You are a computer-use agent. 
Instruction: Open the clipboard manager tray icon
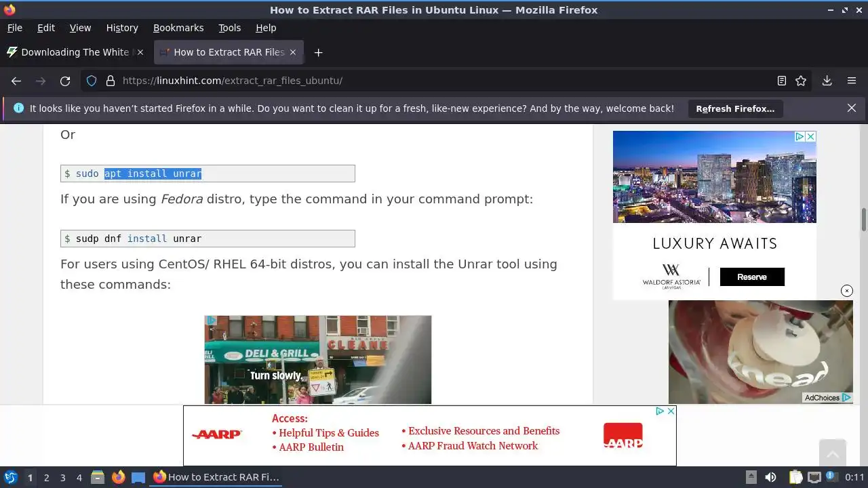795,477
